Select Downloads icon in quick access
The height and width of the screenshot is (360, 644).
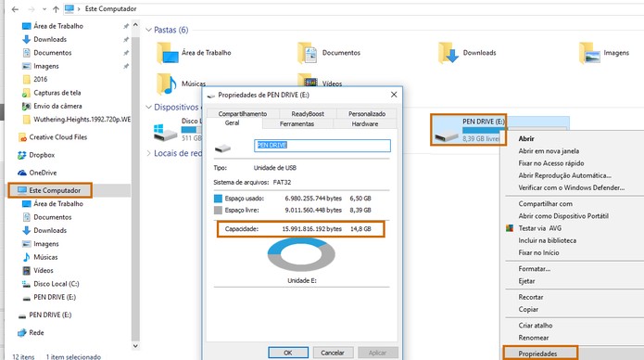pyautogui.click(x=26, y=40)
